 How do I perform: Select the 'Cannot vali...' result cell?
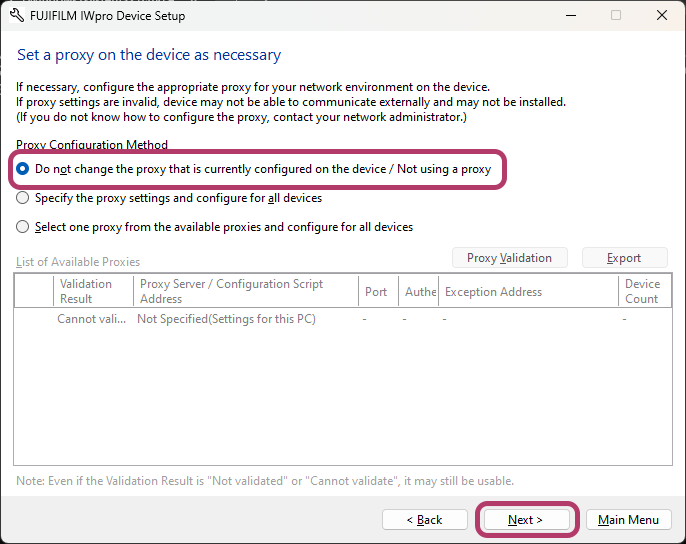[91, 319]
